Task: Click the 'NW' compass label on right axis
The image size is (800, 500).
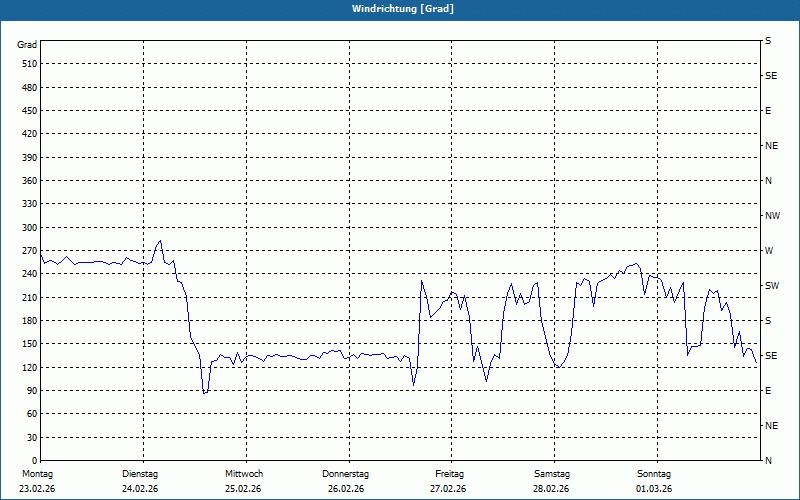Action: coord(772,216)
